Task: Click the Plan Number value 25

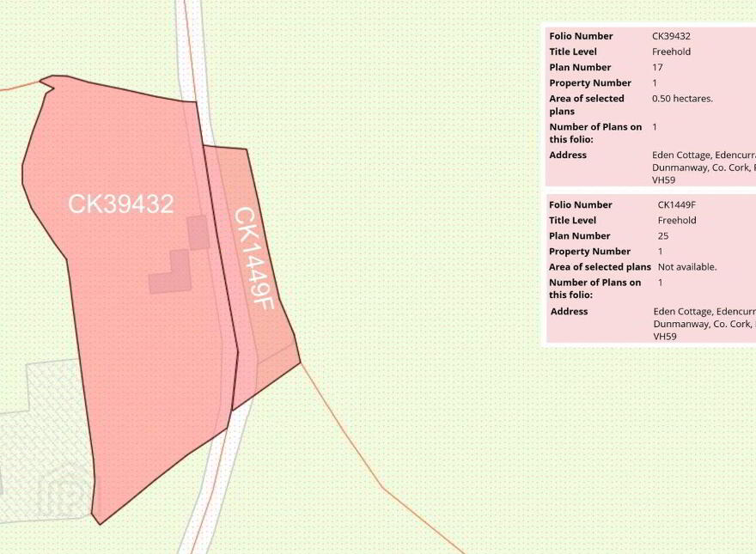Action: click(x=663, y=236)
